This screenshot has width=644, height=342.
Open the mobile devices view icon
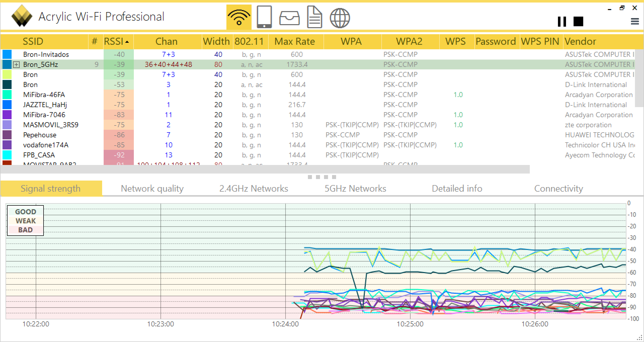click(x=264, y=17)
